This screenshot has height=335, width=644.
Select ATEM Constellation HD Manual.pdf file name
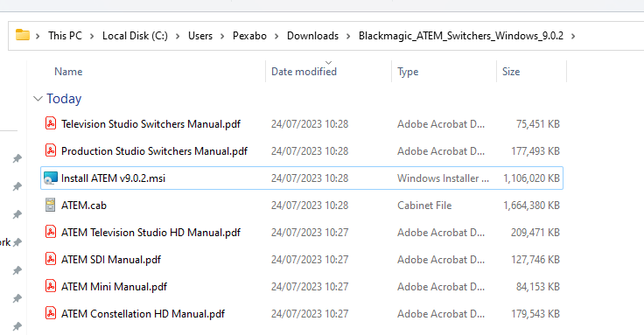[x=143, y=314]
